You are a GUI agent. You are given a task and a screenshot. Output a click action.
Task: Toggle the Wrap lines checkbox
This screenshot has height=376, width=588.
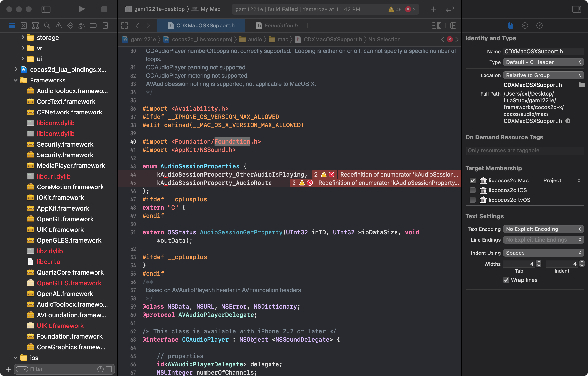[506, 280]
